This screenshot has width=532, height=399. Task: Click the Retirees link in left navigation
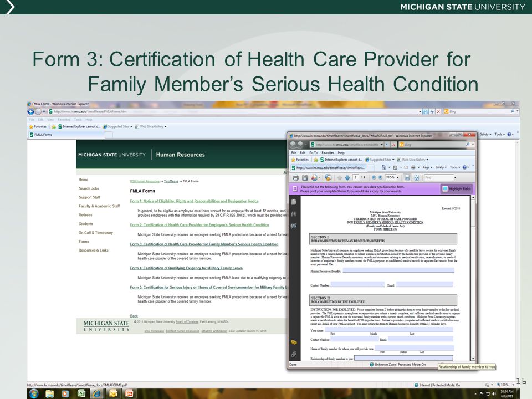coord(85,215)
